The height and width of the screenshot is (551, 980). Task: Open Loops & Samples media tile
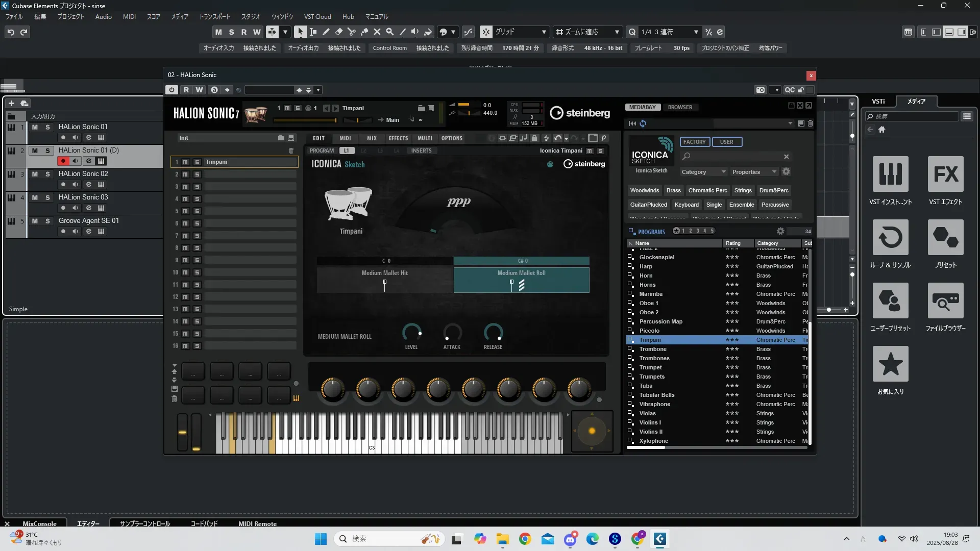(x=890, y=237)
